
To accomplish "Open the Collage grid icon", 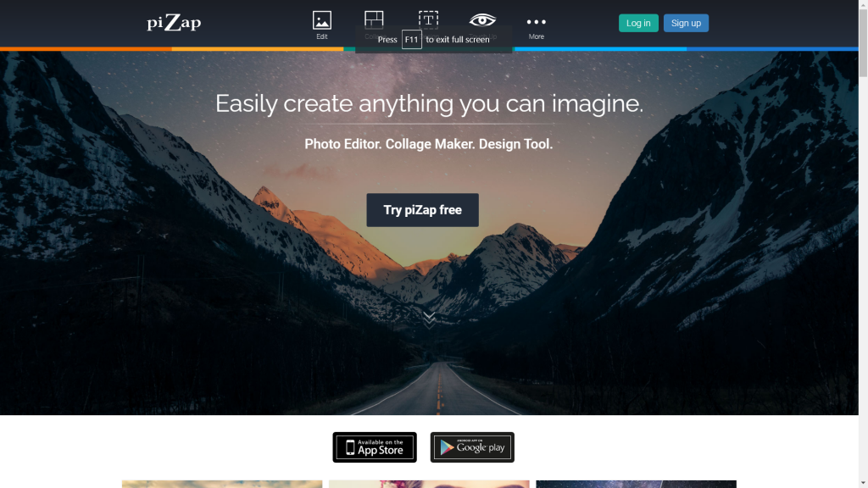I will 374,20.
